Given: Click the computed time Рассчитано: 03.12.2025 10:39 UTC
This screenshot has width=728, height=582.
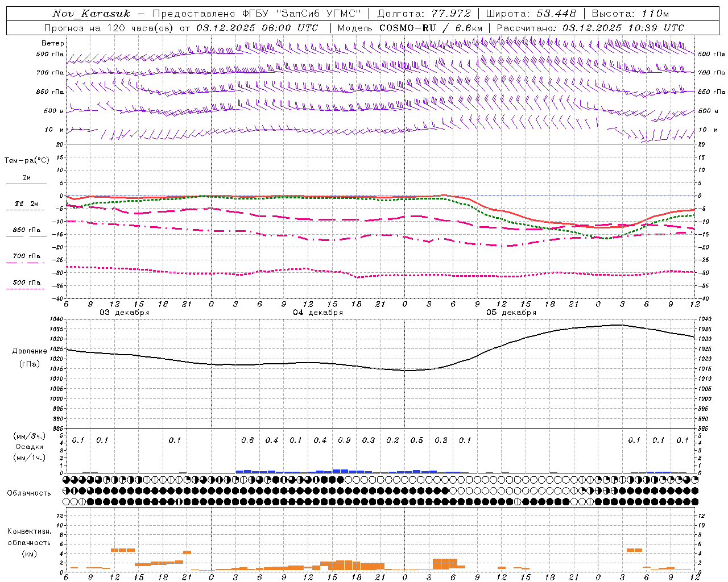Looking at the screenshot, I should [590, 28].
